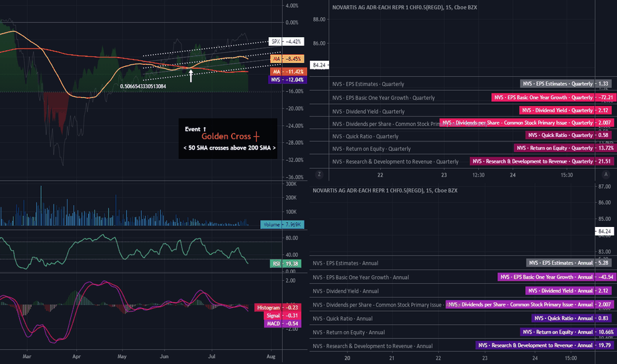Select left-side 'NVS · Quick Ratio · Quarterly' legend
The width and height of the screenshot is (617, 364).
tap(365, 136)
